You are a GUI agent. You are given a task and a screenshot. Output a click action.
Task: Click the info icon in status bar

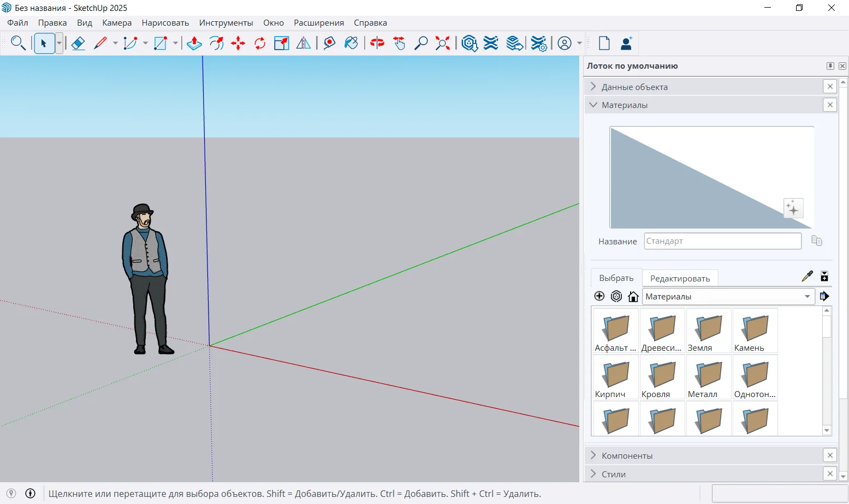tap(31, 494)
